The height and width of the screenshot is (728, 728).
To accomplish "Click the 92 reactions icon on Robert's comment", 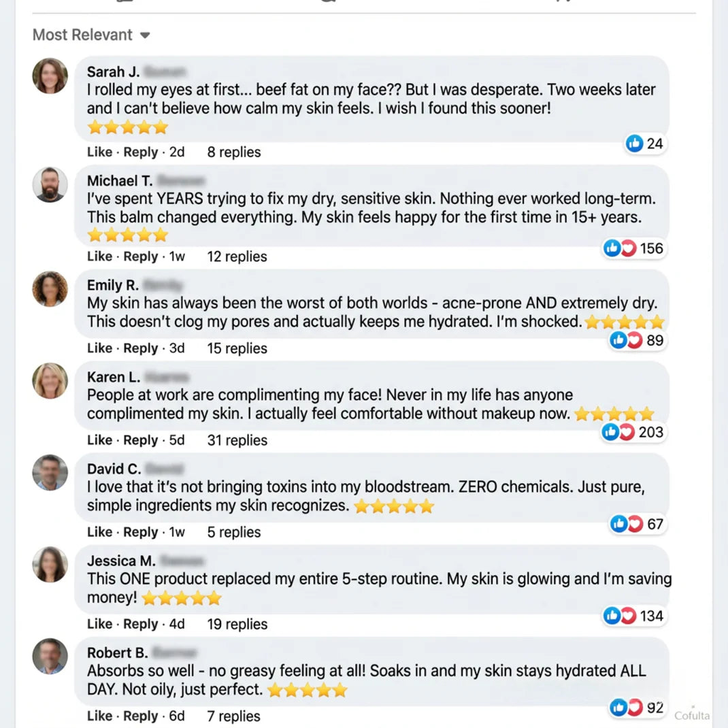I will (x=637, y=708).
